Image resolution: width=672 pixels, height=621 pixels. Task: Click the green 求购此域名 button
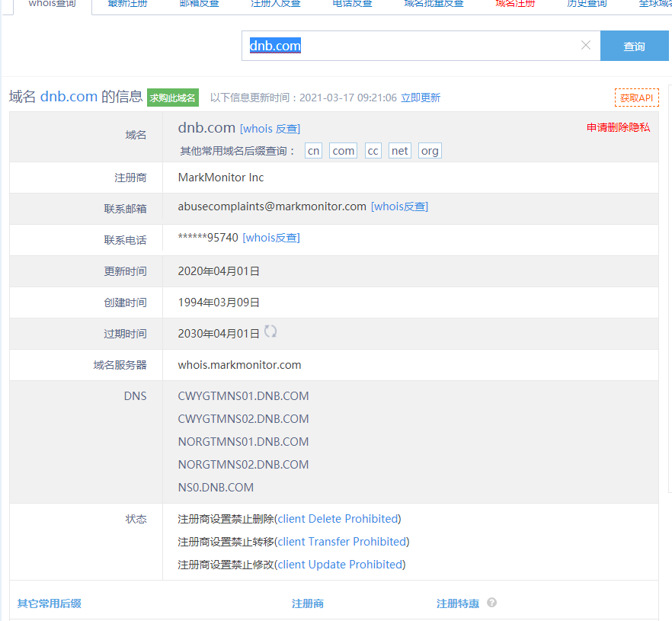[x=172, y=98]
